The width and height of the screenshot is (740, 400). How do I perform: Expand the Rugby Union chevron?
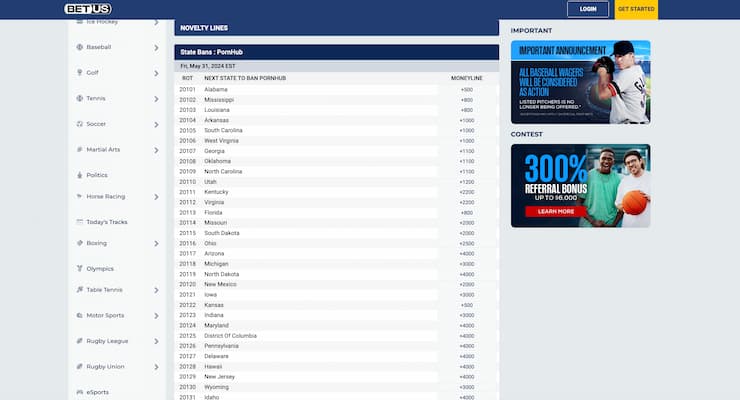pyautogui.click(x=156, y=367)
